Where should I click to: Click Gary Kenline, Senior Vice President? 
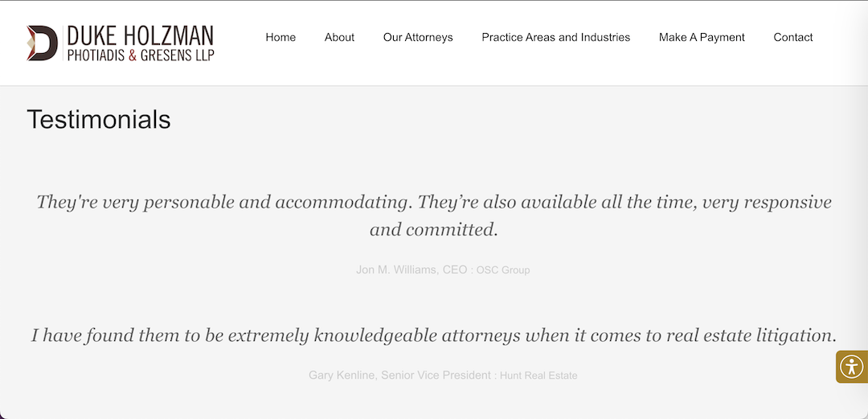click(x=399, y=375)
